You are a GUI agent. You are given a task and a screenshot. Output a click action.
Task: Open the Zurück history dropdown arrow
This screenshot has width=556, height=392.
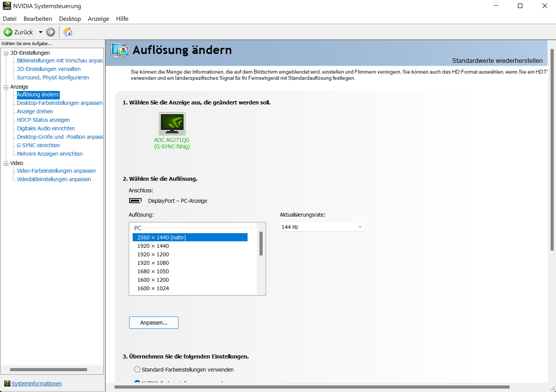click(40, 32)
